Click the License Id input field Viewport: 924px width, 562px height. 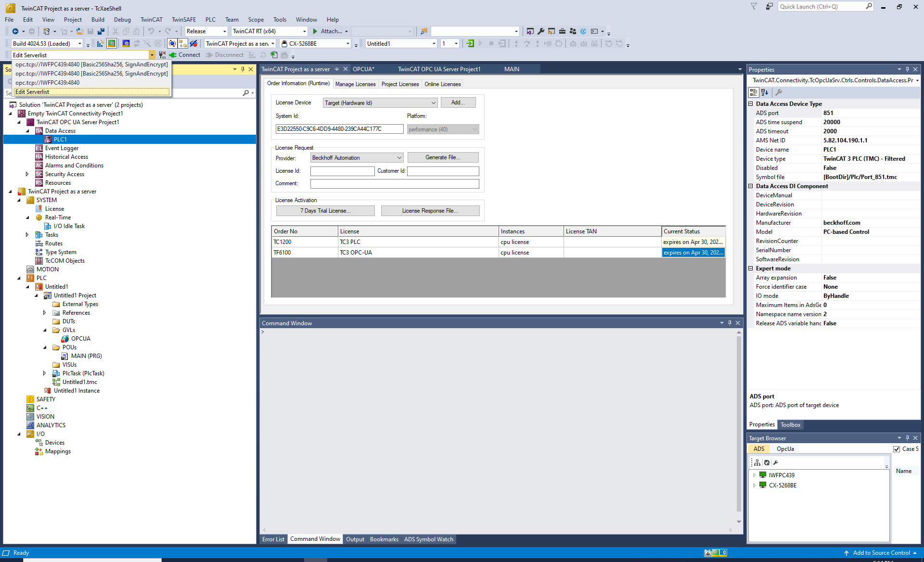(342, 171)
